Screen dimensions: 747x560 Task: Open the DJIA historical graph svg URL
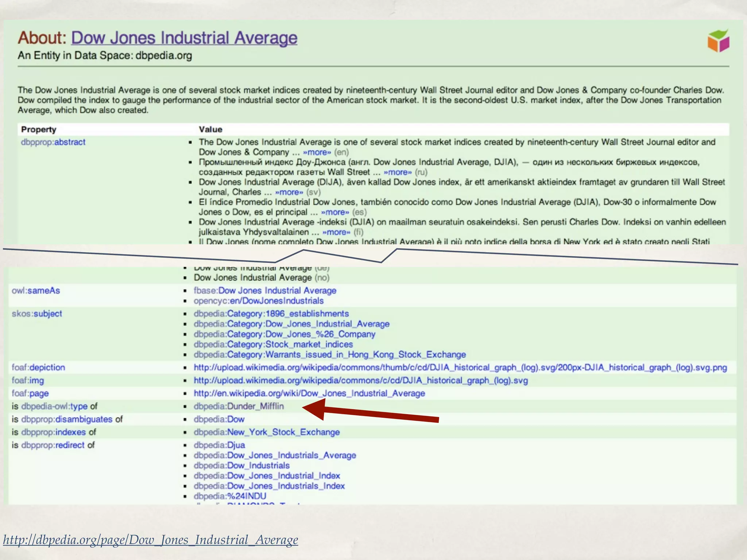click(360, 381)
